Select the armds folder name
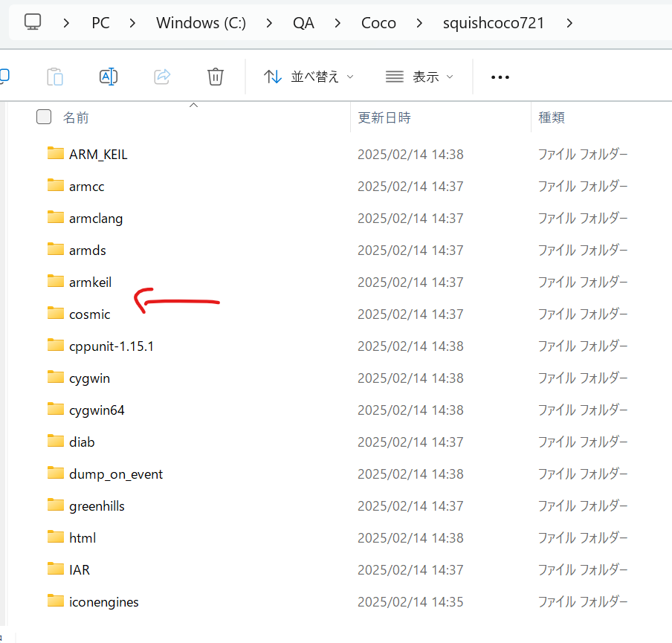Screen dimensions: 672x643 88,251
